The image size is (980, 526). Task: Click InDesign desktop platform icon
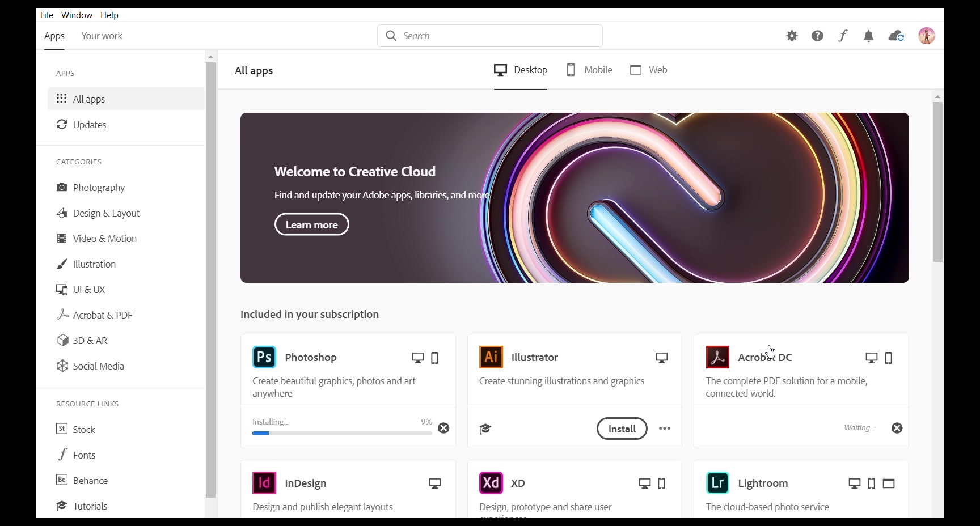click(x=435, y=483)
